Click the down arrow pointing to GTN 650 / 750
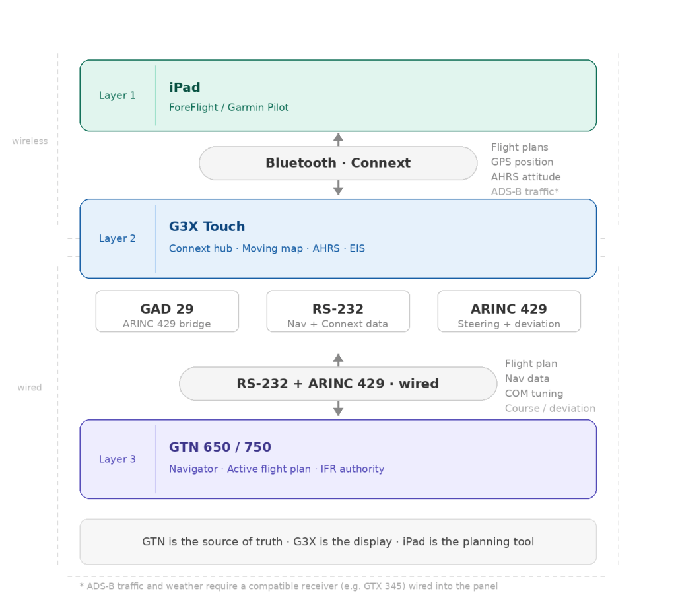Image resolution: width=676 pixels, height=616 pixels. [x=338, y=409]
